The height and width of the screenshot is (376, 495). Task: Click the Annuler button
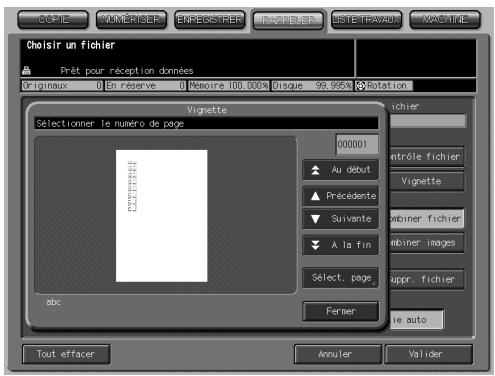(337, 354)
